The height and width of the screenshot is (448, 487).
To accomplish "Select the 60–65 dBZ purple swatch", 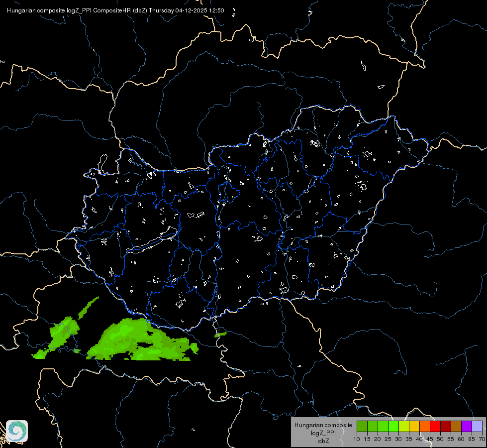I will [467, 427].
